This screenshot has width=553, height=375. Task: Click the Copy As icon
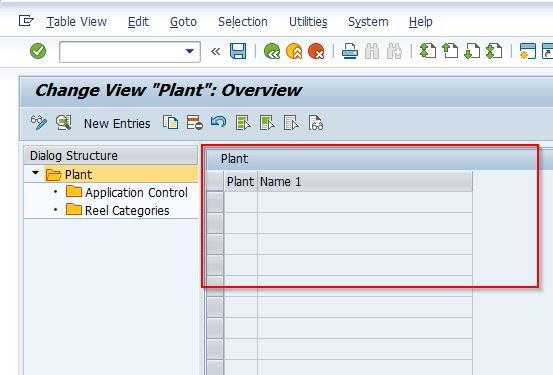tap(170, 123)
